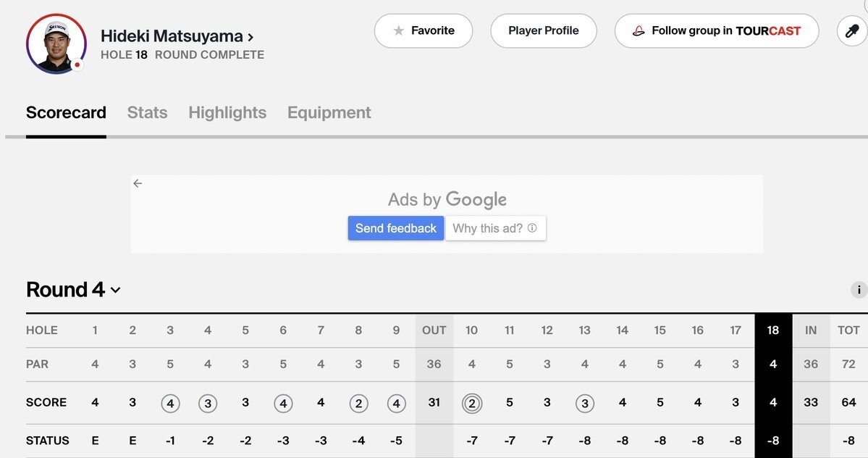Screen dimensions: 868x458
Task: Click the ad info circle icon
Action: [532, 228]
